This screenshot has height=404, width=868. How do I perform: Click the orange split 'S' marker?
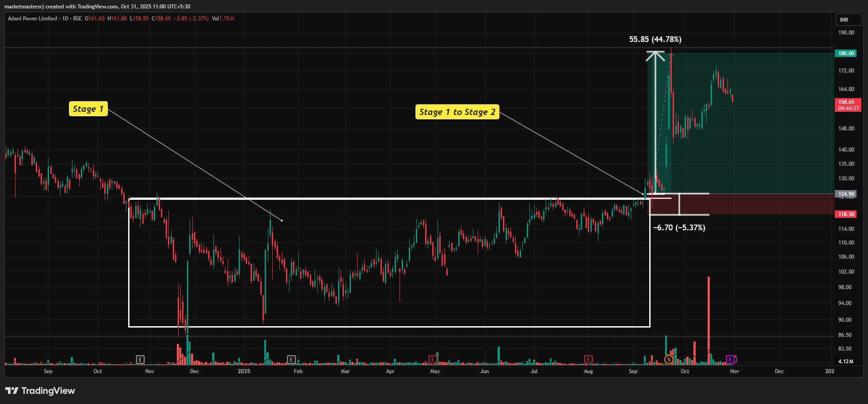[x=669, y=359]
